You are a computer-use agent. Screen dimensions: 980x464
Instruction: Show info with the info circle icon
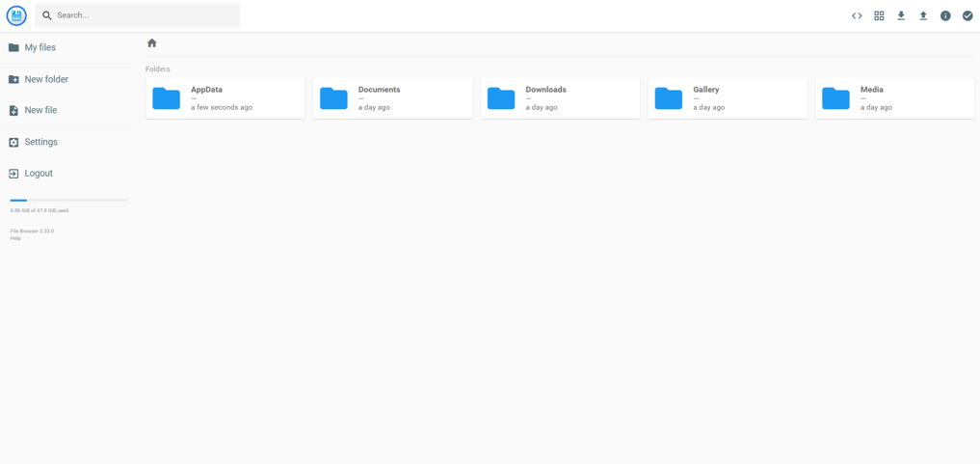945,15
